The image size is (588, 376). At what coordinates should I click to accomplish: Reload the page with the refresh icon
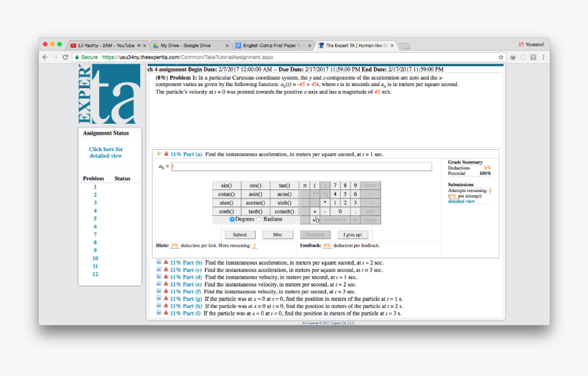click(x=66, y=57)
